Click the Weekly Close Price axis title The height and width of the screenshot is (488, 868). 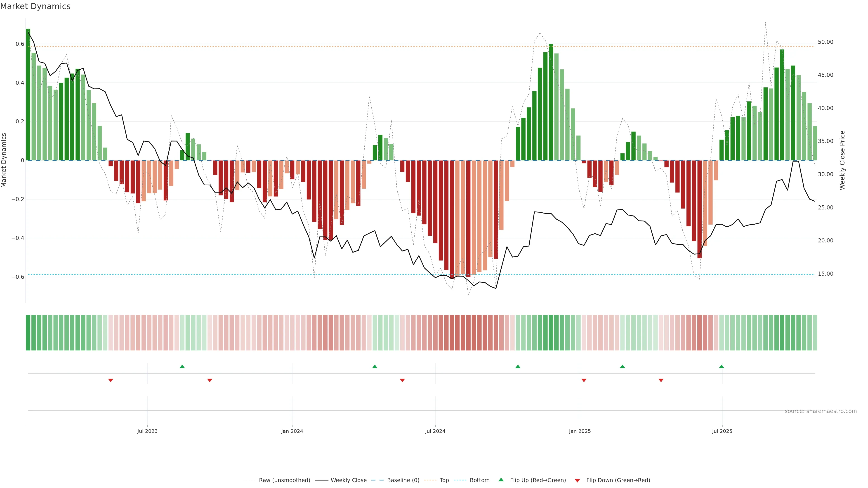tap(842, 160)
